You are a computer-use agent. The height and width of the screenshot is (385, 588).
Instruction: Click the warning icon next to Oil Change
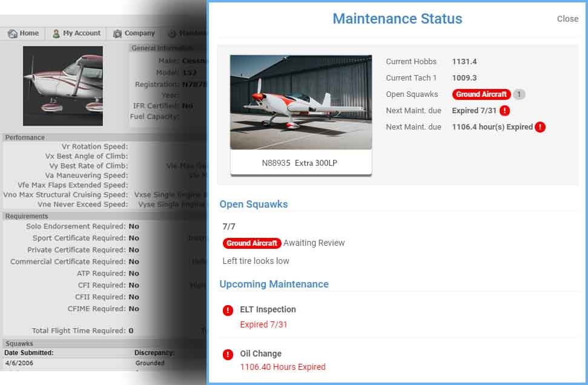click(227, 354)
